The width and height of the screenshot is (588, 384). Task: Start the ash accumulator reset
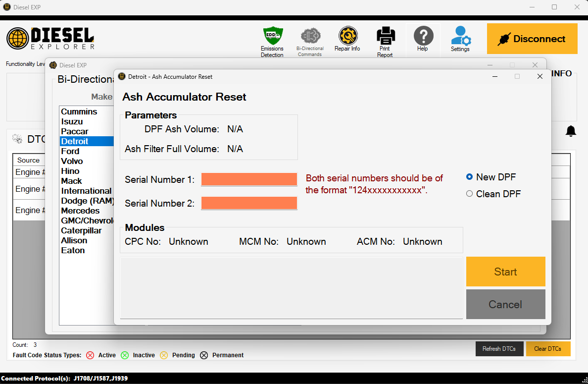[505, 272]
